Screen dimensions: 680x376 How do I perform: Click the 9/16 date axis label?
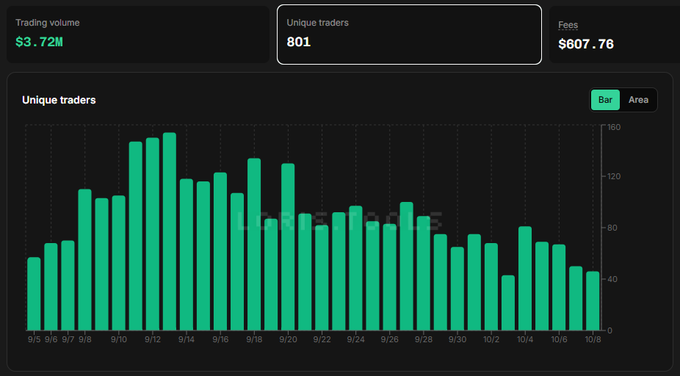coord(220,340)
